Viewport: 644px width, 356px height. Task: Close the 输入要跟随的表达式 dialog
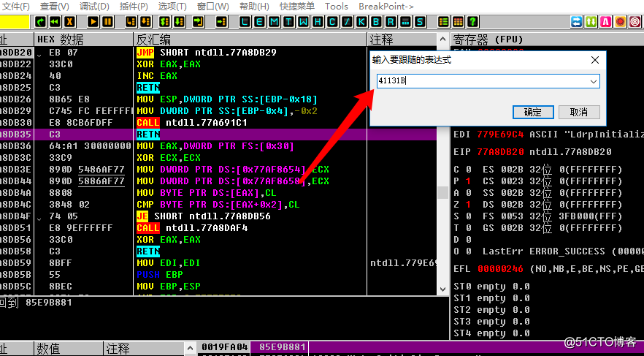pos(594,61)
